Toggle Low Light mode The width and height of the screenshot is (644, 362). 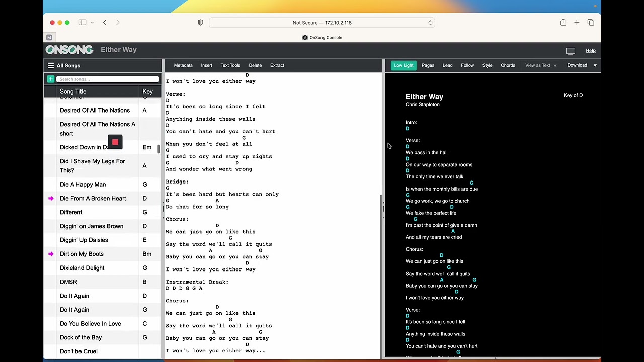[404, 65]
